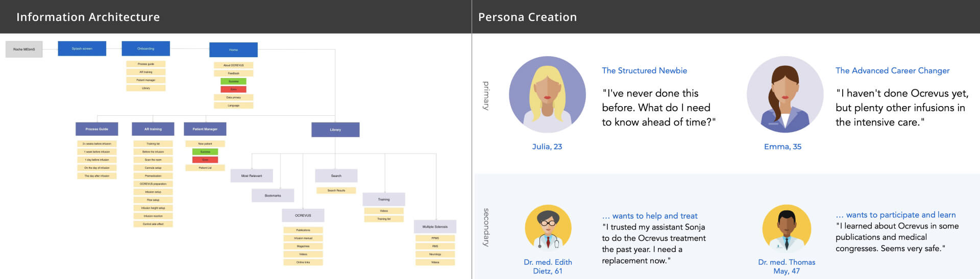Image resolution: width=980 pixels, height=279 pixels.
Task: Select the blue Home node
Action: point(233,49)
